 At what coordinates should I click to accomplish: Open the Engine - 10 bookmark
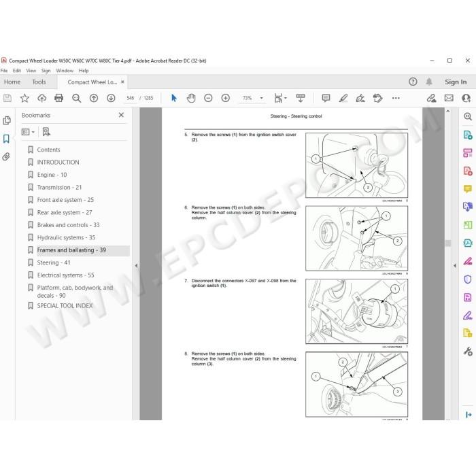(52, 175)
